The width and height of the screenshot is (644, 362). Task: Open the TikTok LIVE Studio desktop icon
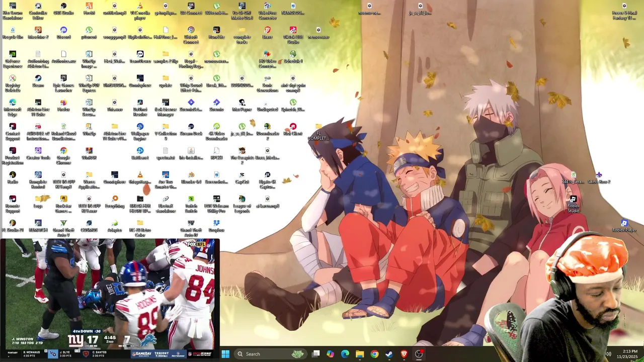293,35
